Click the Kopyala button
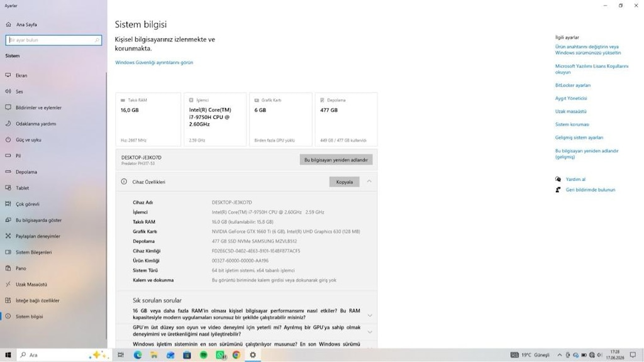This screenshot has width=644, height=362. pos(344,182)
